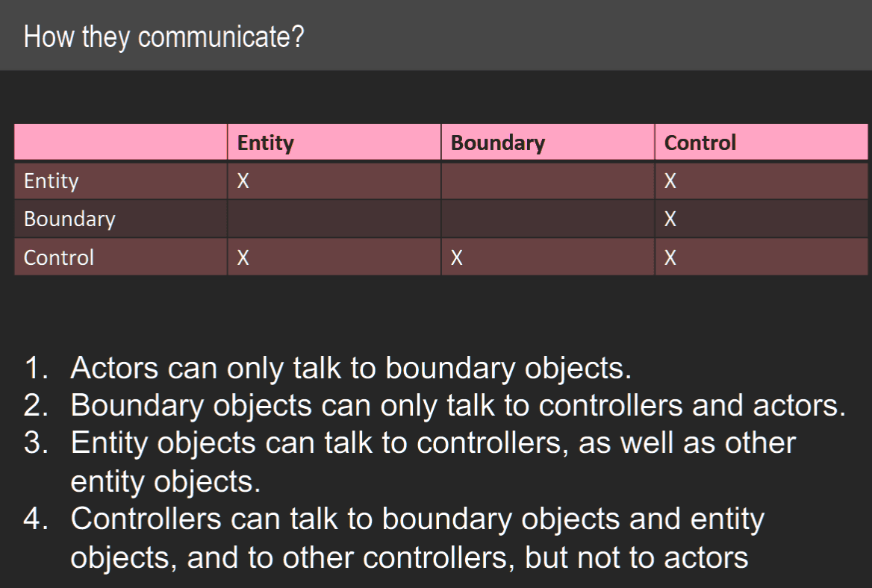
Task: Click the X in Control row, Control column
Action: tap(670, 258)
